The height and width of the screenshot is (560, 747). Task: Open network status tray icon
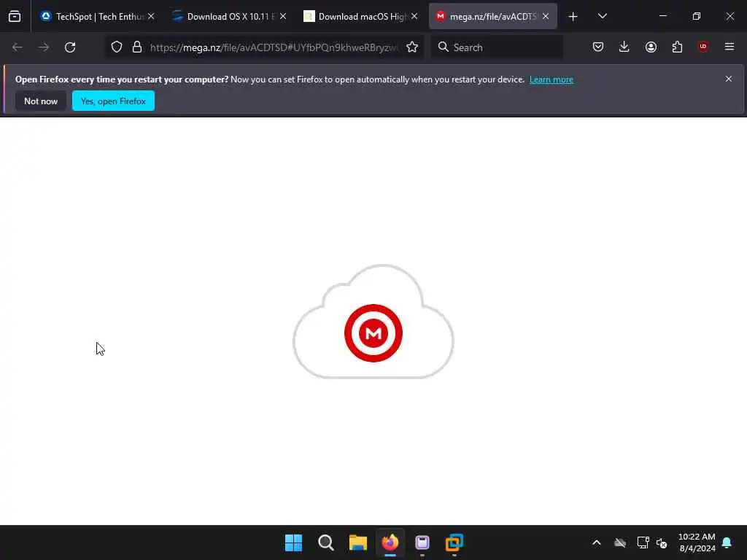pos(643,542)
